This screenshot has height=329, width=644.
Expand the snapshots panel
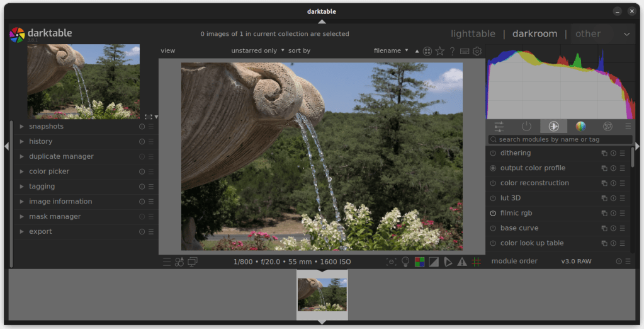pyautogui.click(x=46, y=126)
